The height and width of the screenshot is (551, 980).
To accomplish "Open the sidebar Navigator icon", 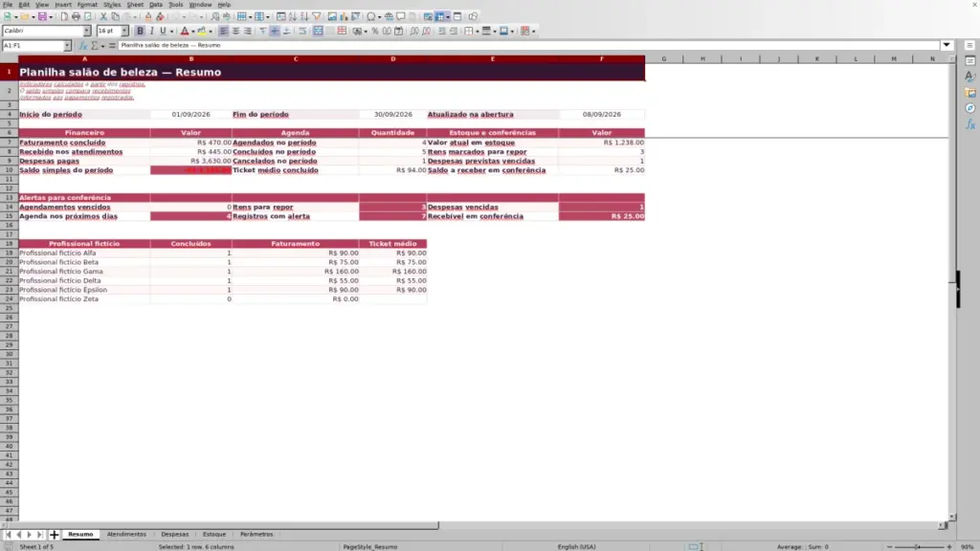I will [x=970, y=109].
